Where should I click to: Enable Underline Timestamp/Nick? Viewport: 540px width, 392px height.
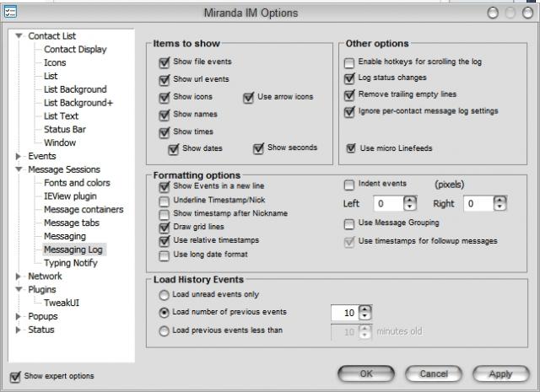click(165, 201)
